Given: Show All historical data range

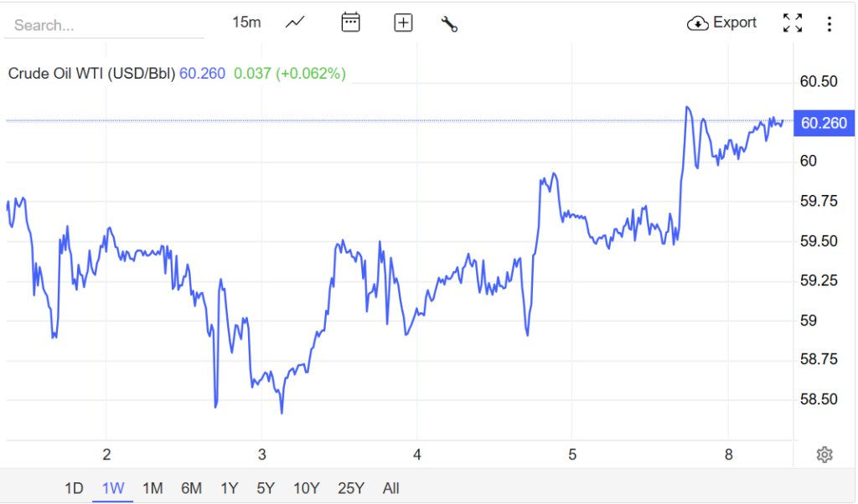Looking at the screenshot, I should (390, 488).
